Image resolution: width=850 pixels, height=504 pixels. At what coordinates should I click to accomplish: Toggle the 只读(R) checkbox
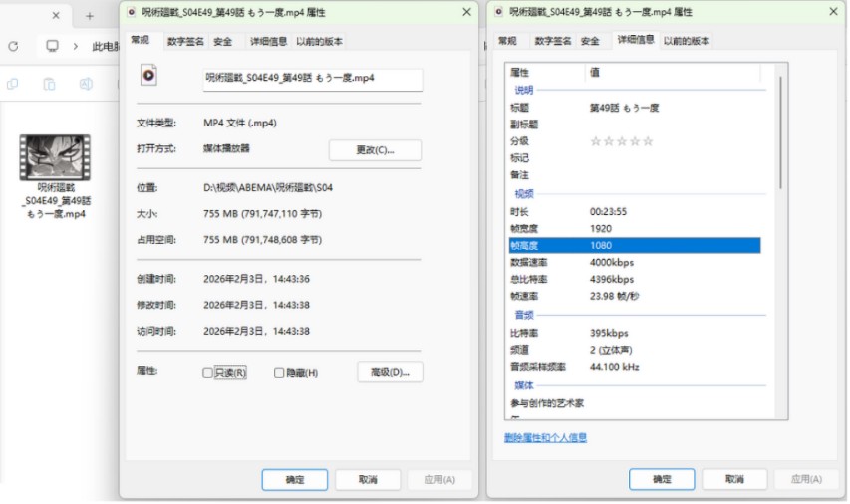[x=207, y=373]
